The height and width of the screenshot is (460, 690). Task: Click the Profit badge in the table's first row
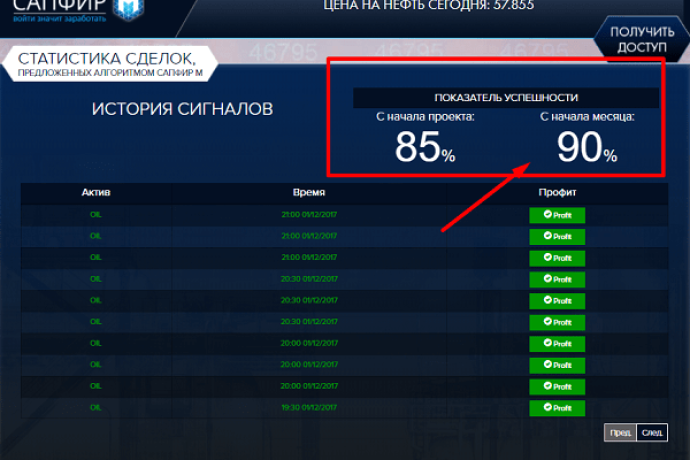click(557, 215)
